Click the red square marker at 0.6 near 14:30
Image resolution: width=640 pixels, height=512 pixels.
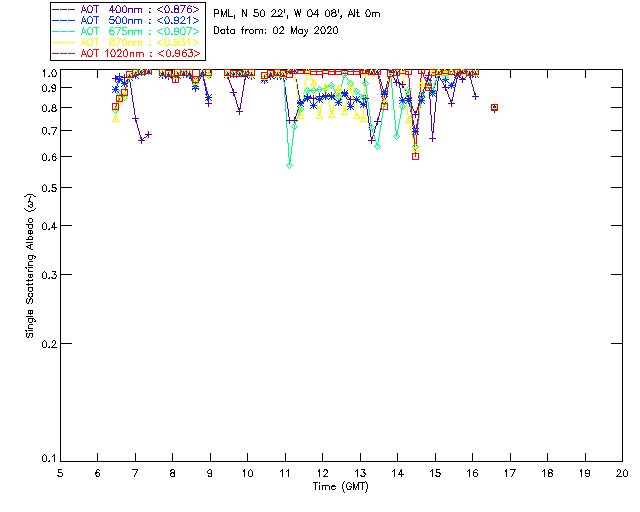(415, 156)
